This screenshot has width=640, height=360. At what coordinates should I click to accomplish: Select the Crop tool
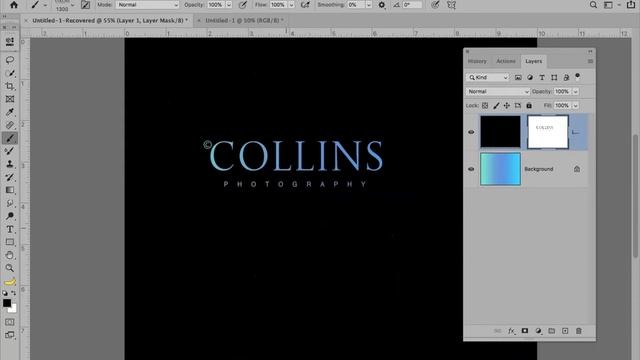coord(10,86)
